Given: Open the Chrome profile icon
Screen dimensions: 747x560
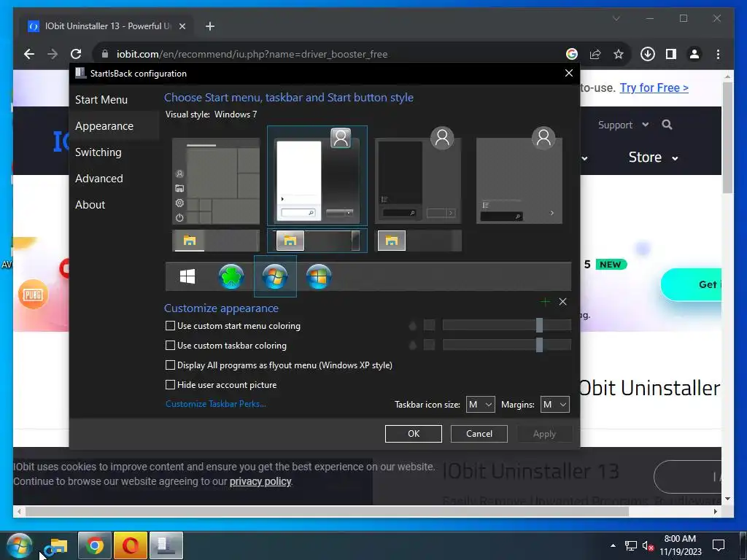Looking at the screenshot, I should [x=694, y=54].
